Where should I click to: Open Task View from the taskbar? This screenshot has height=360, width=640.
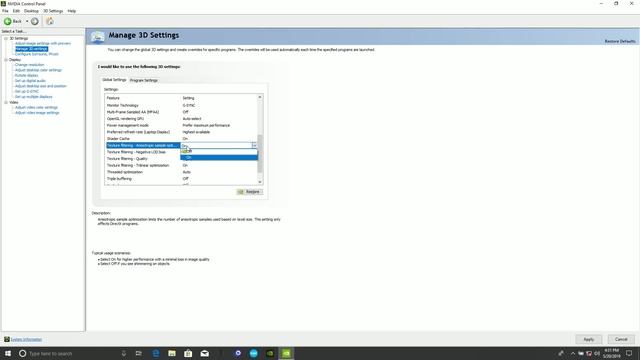[139, 353]
